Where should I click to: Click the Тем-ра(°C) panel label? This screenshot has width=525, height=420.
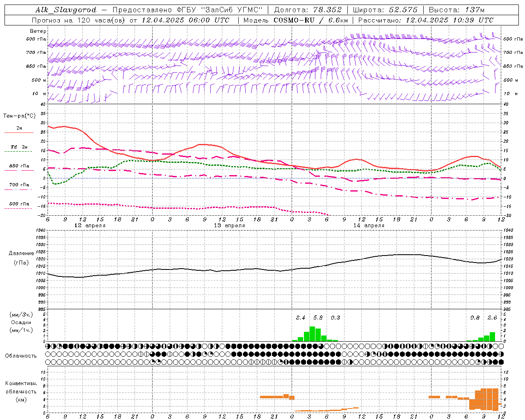(x=19, y=116)
